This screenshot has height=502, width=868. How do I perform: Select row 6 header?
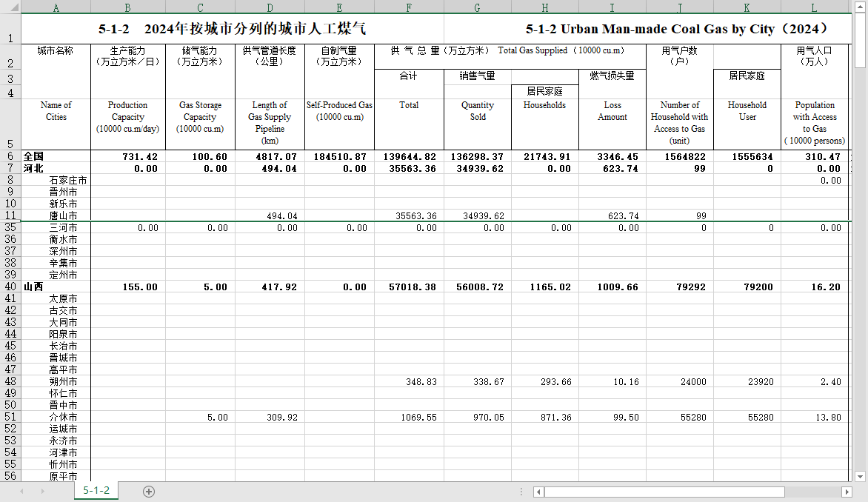10,157
